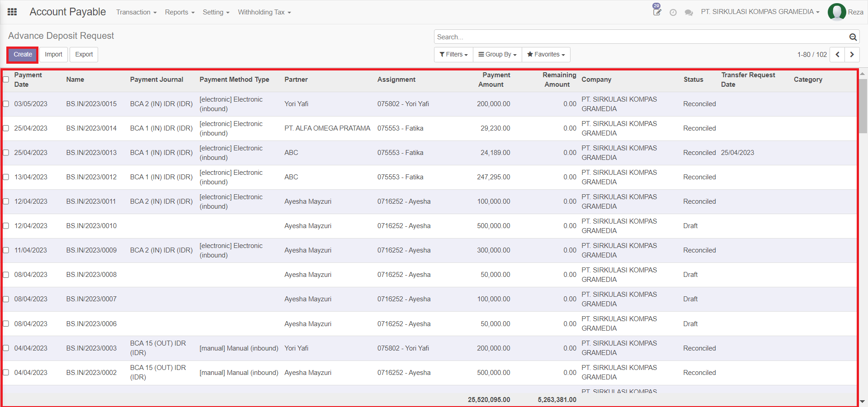The width and height of the screenshot is (868, 407).
Task: Check the row BS.IN/2023/0003 checkbox
Action: [6, 348]
